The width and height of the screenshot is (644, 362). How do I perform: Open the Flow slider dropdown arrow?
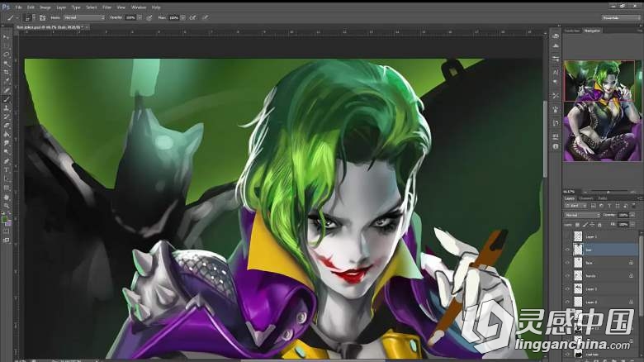tap(182, 17)
